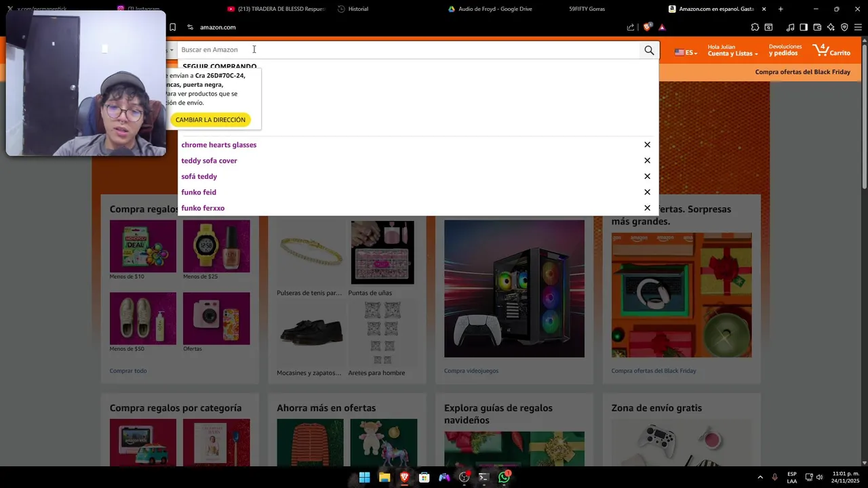Click the taskbar clock showing 11:01 p. m.
Screen dimensions: 868x488
(846, 477)
